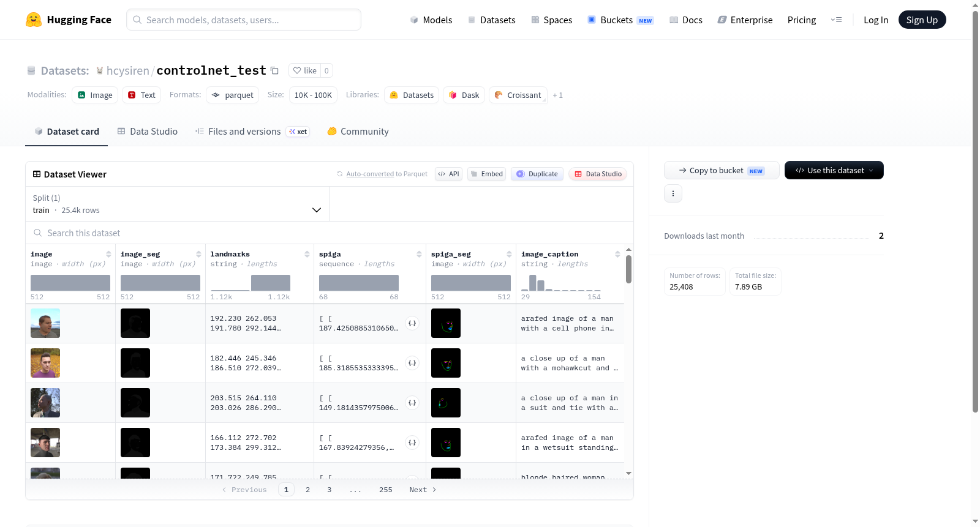
Task: Expand the +1 more libraries
Action: pyautogui.click(x=557, y=95)
